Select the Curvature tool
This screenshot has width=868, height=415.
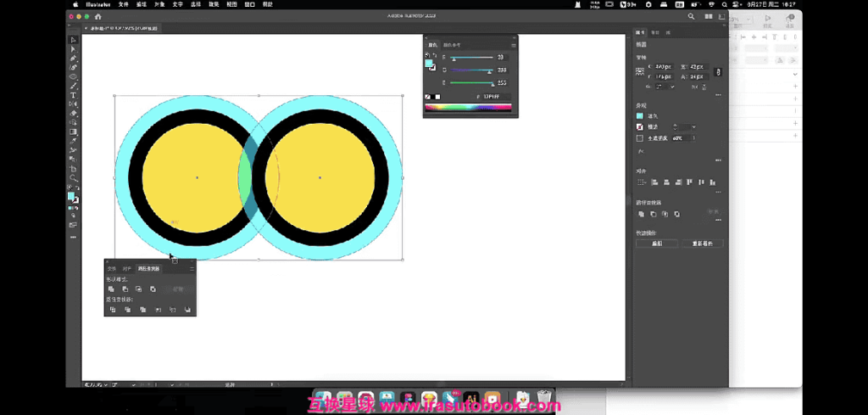73,67
